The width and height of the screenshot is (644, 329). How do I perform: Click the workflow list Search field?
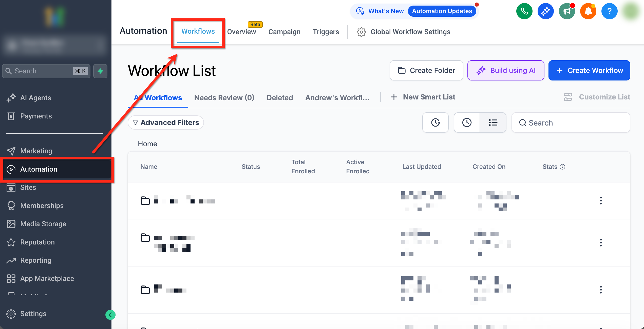click(x=571, y=123)
